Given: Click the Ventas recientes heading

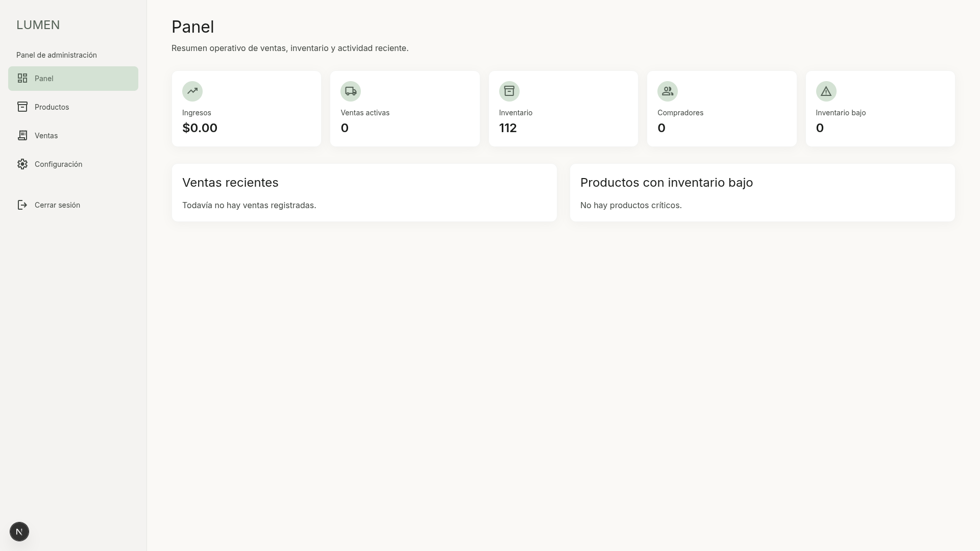Looking at the screenshot, I should pyautogui.click(x=230, y=183).
